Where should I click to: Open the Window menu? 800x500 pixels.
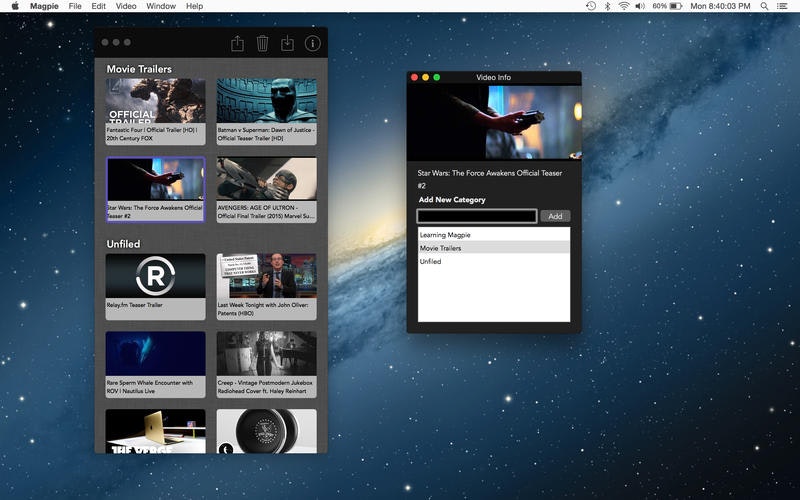coord(160,6)
